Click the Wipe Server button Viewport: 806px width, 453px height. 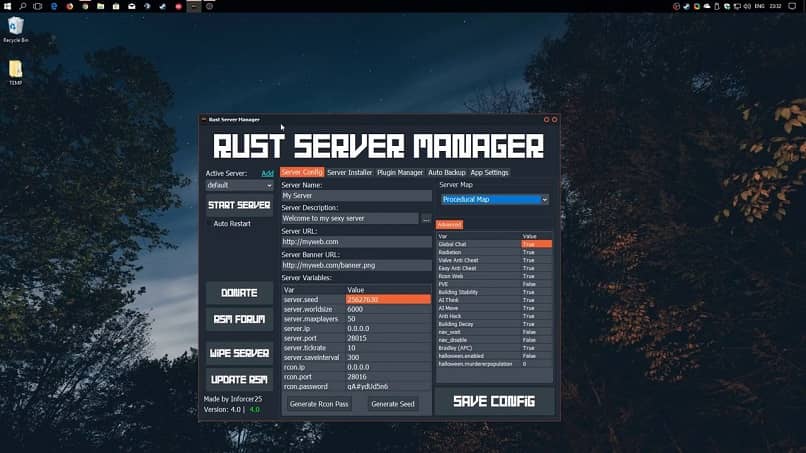click(239, 353)
